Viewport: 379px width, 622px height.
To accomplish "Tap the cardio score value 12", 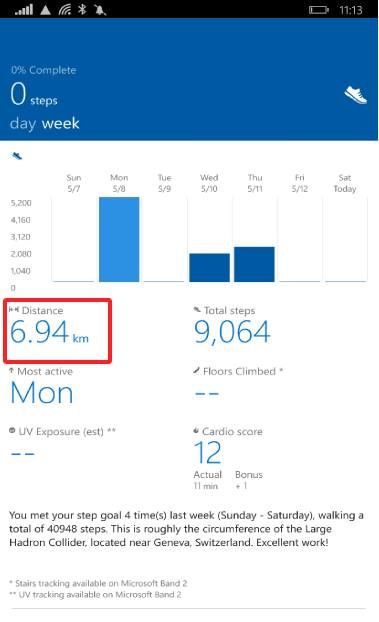I will click(x=207, y=453).
